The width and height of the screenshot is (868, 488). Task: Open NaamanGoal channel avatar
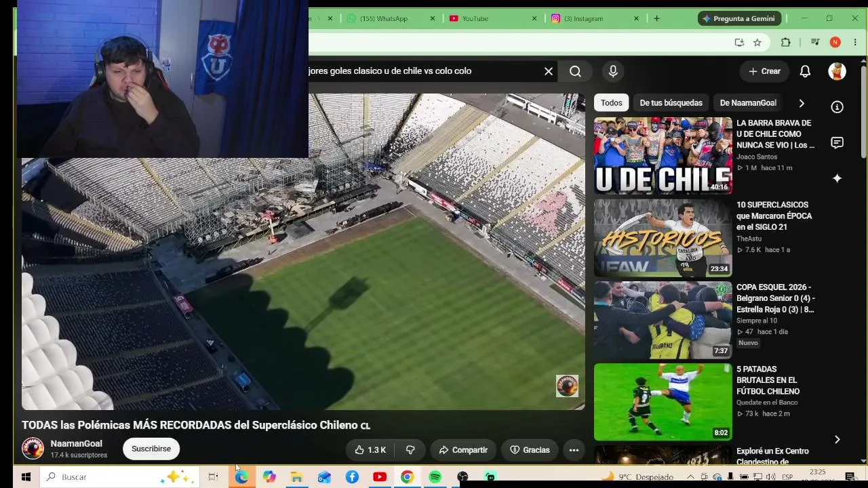(33, 449)
